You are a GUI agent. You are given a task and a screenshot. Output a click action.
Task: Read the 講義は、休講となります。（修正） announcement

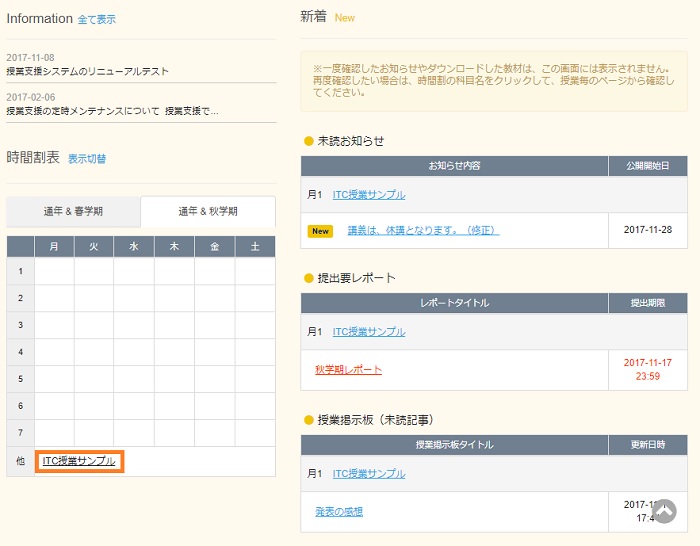click(x=423, y=231)
